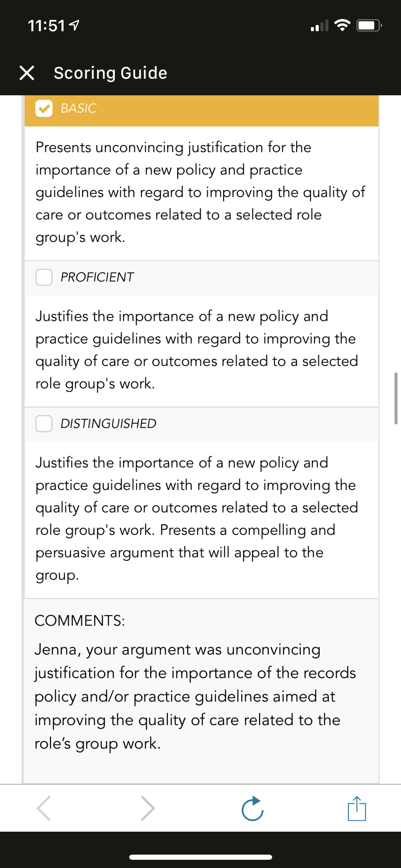The image size is (401, 868).
Task: Click the Scoring Guide title
Action: point(110,73)
